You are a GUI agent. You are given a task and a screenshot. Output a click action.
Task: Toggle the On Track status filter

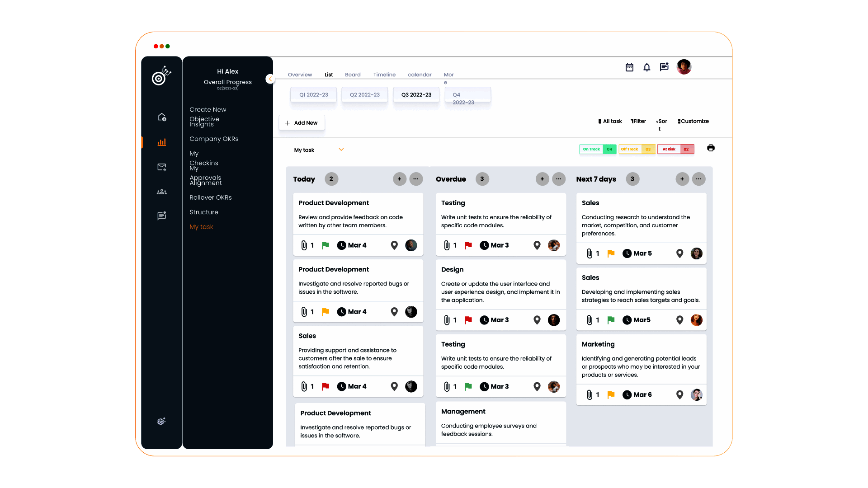click(x=597, y=149)
